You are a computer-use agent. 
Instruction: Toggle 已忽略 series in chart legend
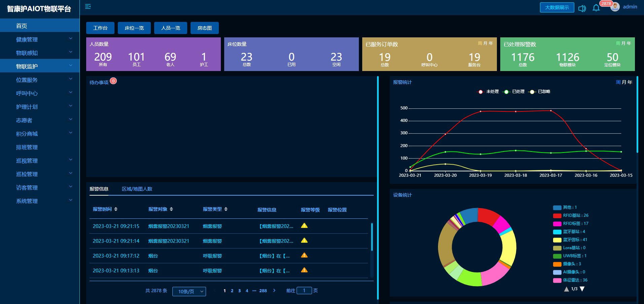(x=539, y=92)
